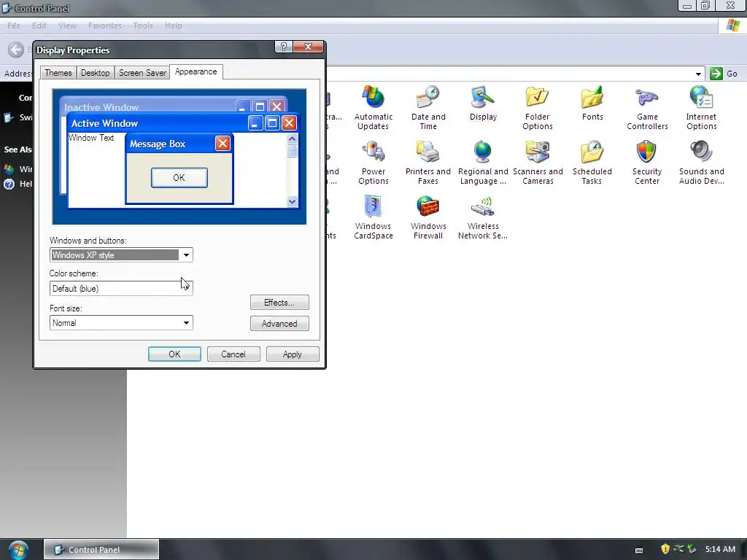Click the Go arrow button

tap(716, 74)
